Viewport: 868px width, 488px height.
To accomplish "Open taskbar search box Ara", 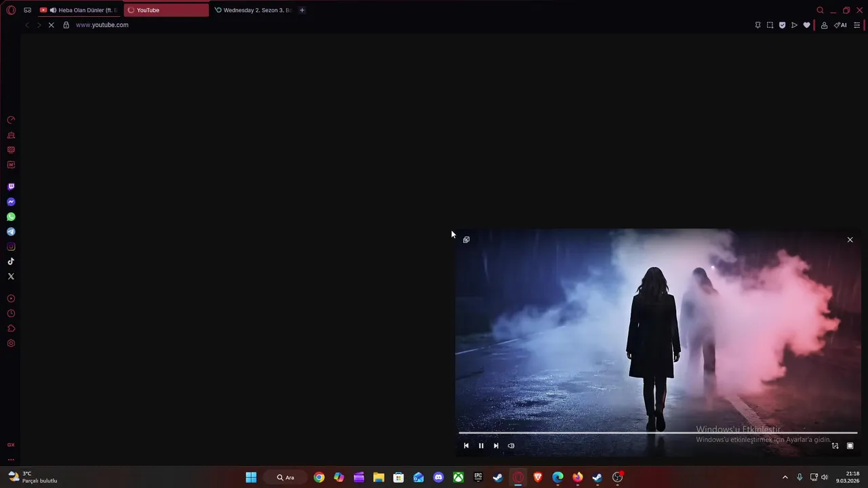I will pos(285,477).
